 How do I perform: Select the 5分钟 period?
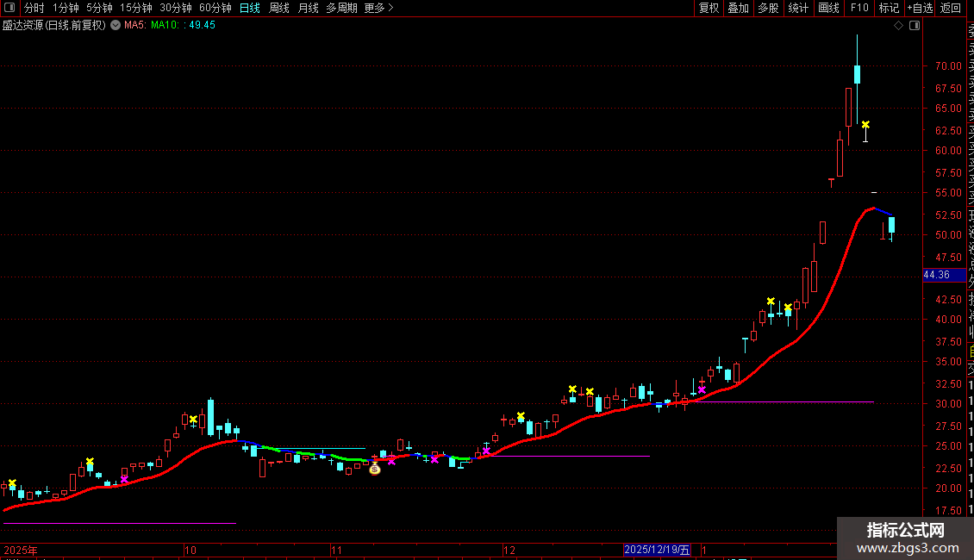pos(99,8)
